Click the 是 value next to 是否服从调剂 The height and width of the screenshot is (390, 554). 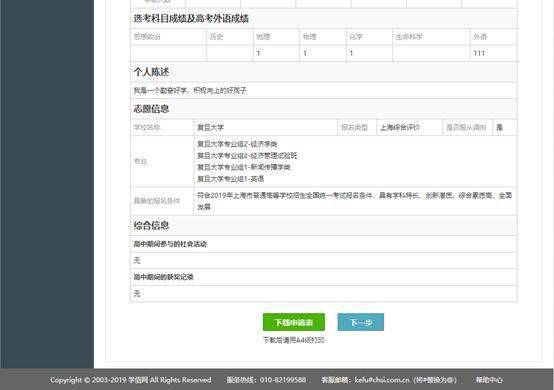pos(499,128)
